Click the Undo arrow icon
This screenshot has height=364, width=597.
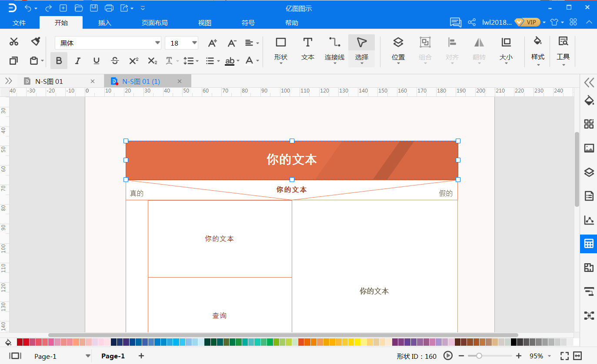[28, 8]
